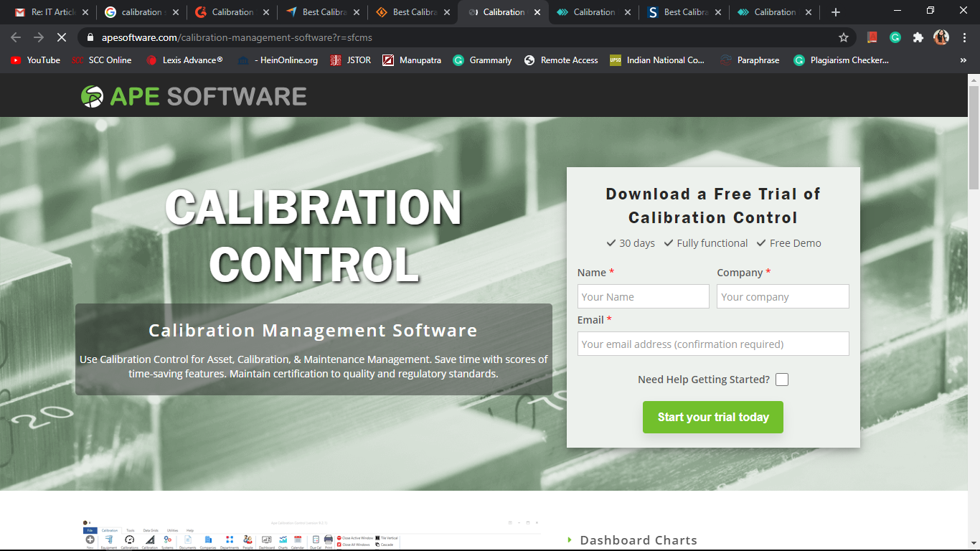This screenshot has width=980, height=551.
Task: Select the Equipment icon in the ribbon screenshot
Action: [x=108, y=540]
